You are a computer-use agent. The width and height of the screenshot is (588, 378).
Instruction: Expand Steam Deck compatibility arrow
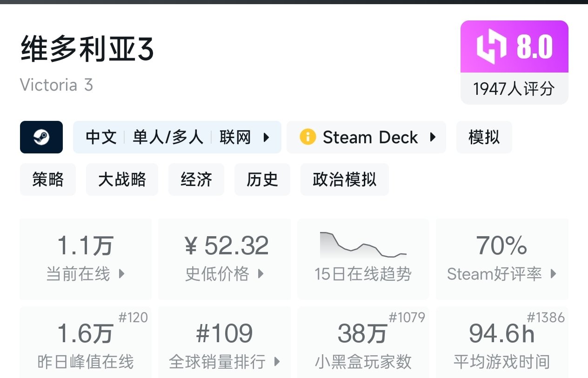433,137
